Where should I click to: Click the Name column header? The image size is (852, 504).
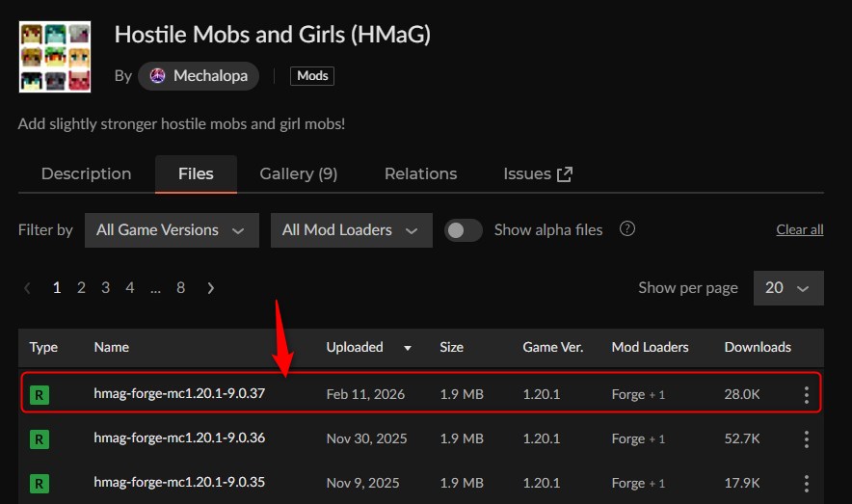112,347
